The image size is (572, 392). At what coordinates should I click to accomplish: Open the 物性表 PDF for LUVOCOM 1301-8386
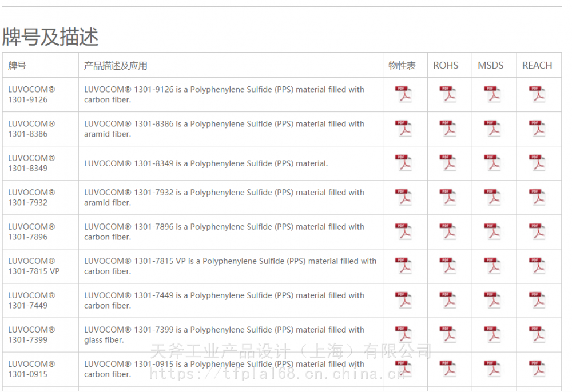click(403, 129)
